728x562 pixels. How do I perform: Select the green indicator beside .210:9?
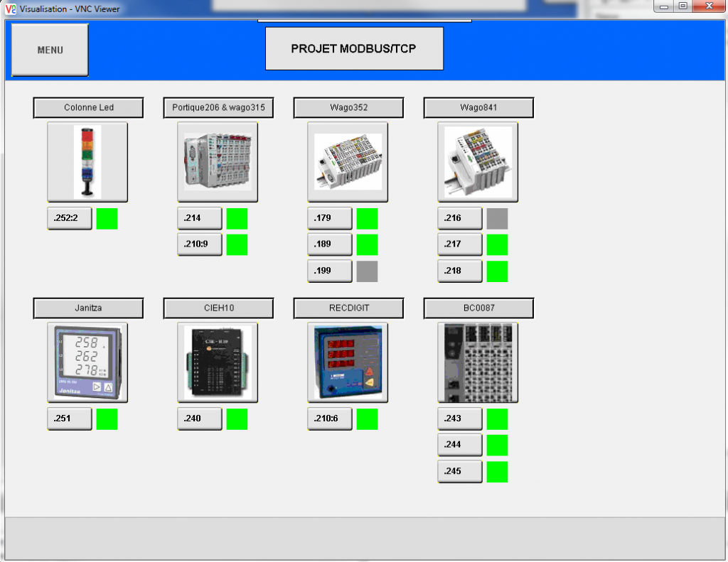coord(237,244)
